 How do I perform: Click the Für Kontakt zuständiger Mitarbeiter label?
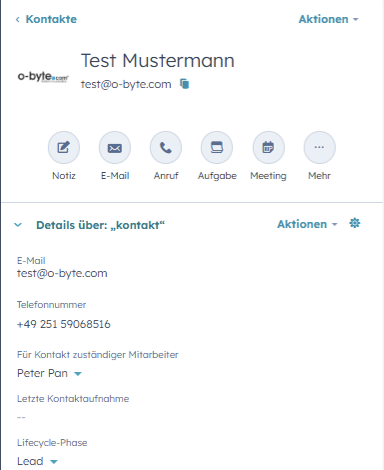[98, 355]
